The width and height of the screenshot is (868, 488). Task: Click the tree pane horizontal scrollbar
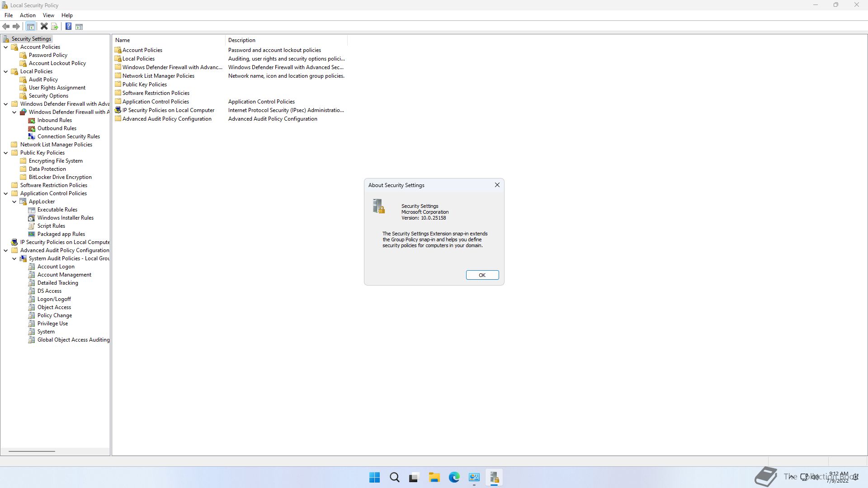(32, 451)
